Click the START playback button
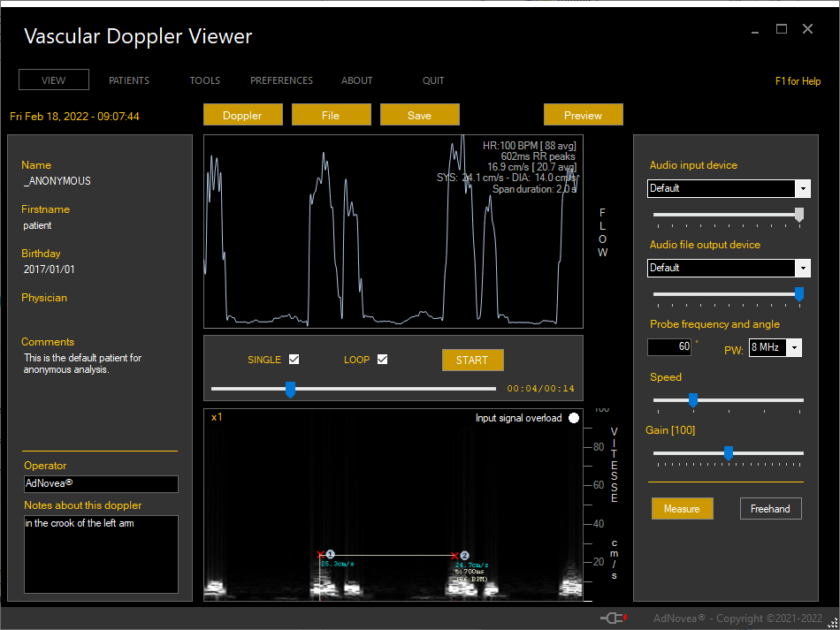 pos(472,360)
